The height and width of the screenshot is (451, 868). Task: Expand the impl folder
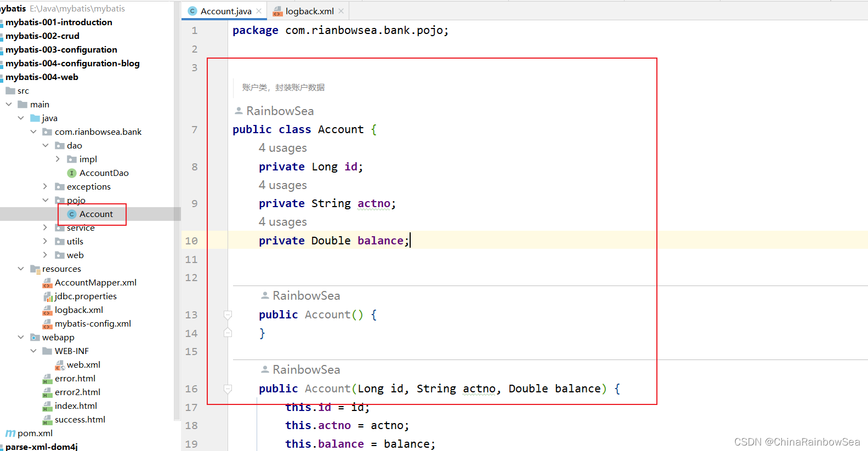(58, 159)
